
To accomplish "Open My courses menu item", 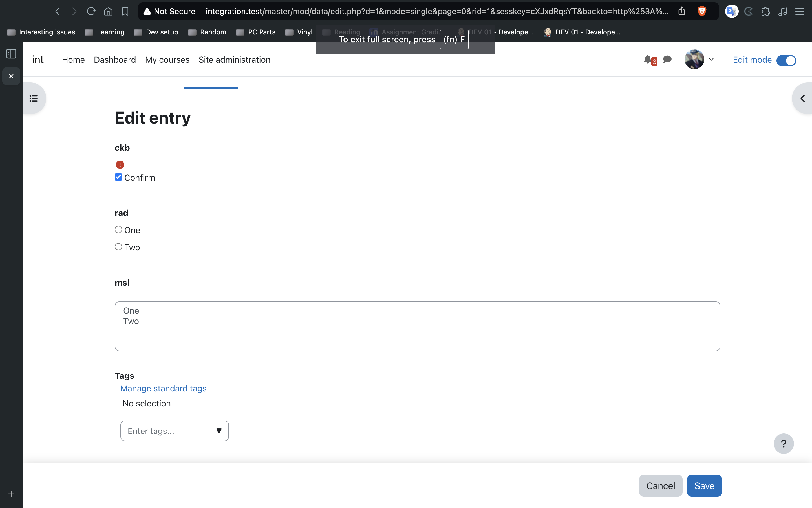I will tap(167, 60).
